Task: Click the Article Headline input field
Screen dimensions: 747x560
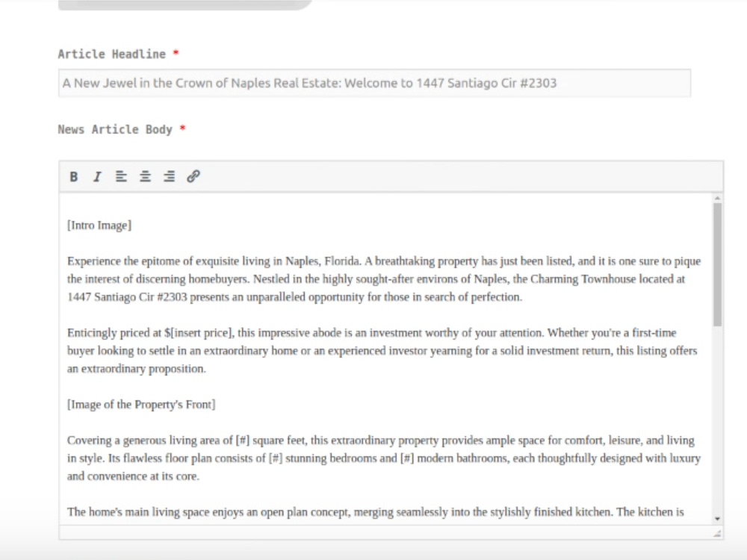Action: pyautogui.click(x=374, y=83)
